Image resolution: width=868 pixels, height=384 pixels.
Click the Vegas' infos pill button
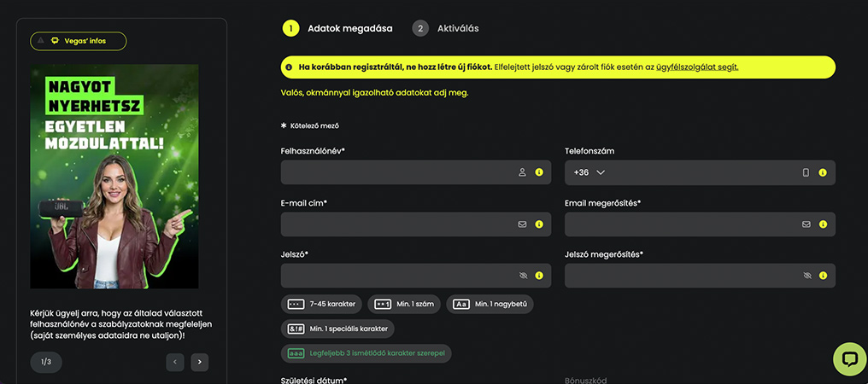[x=78, y=41]
